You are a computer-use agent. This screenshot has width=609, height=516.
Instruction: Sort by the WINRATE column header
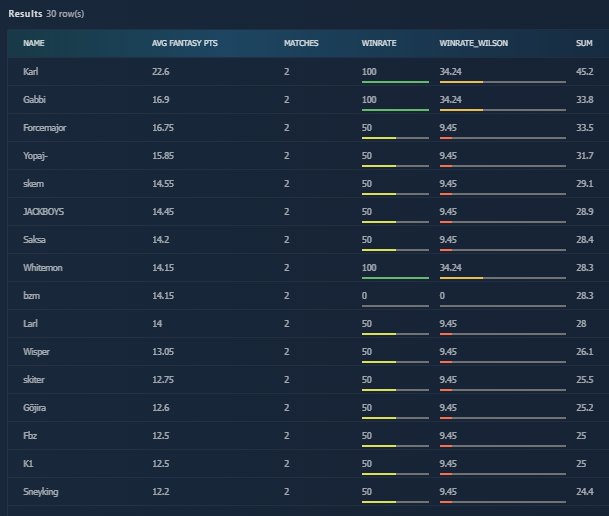[x=379, y=44]
